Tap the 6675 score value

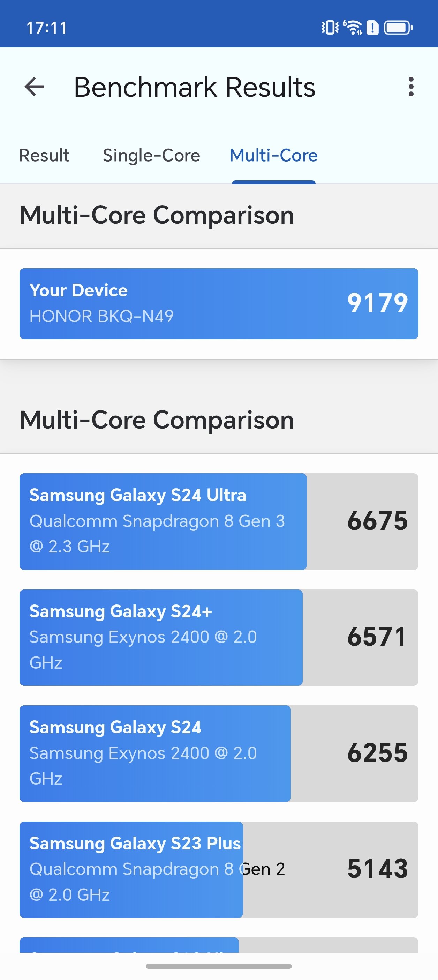point(377,521)
